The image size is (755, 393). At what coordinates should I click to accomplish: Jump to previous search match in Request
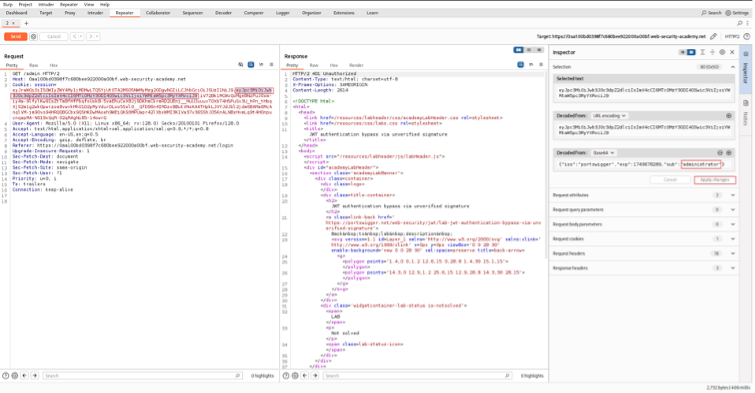click(25, 376)
